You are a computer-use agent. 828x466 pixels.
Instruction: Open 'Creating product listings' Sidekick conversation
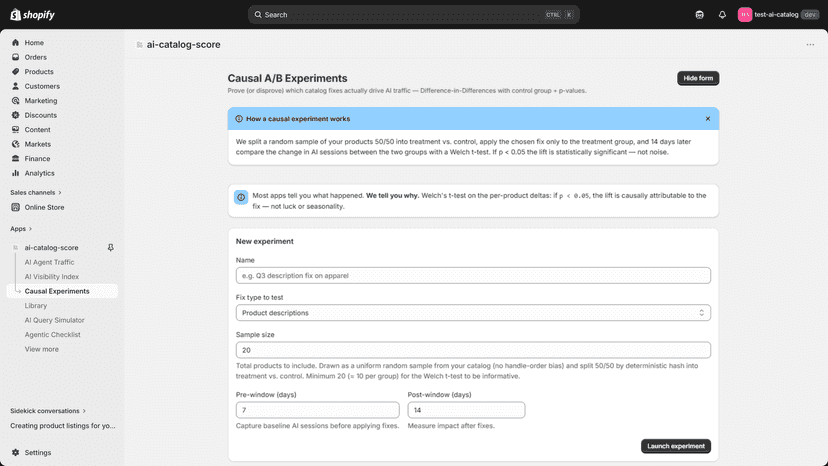pyautogui.click(x=62, y=426)
